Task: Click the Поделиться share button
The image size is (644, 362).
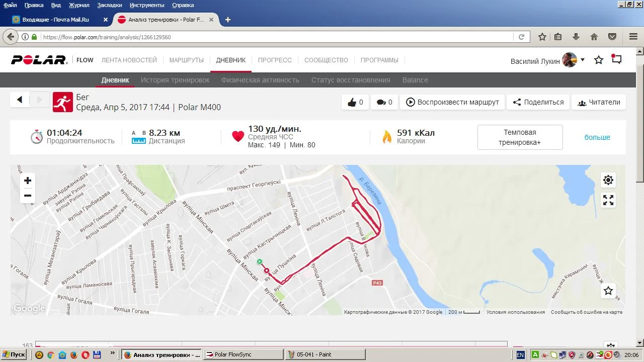Action: (x=538, y=102)
